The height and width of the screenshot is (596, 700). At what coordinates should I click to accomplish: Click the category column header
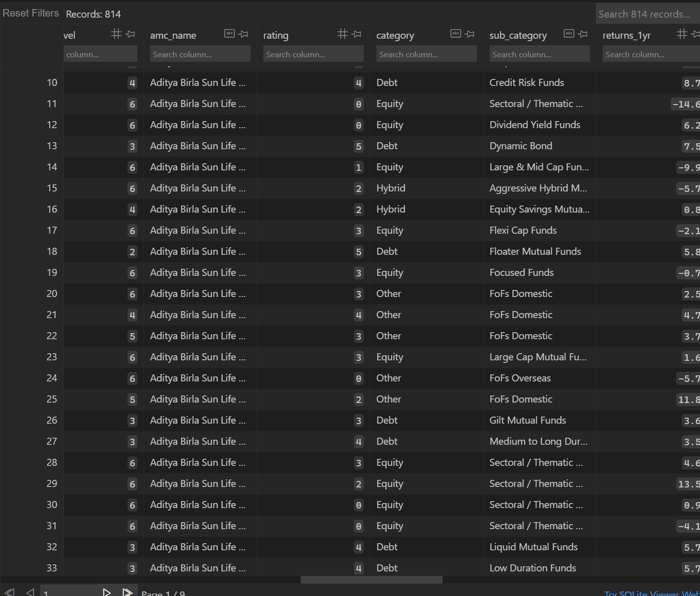pos(395,35)
